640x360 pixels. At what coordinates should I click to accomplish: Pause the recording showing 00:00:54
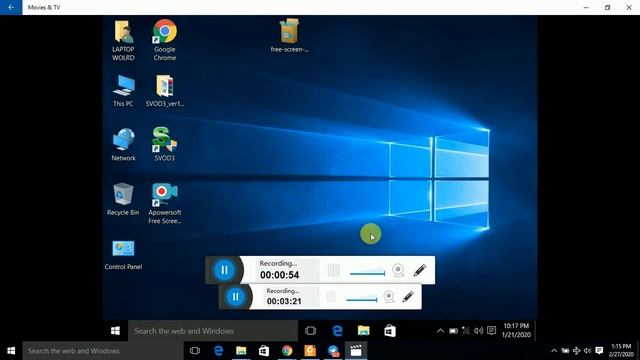pyautogui.click(x=224, y=270)
